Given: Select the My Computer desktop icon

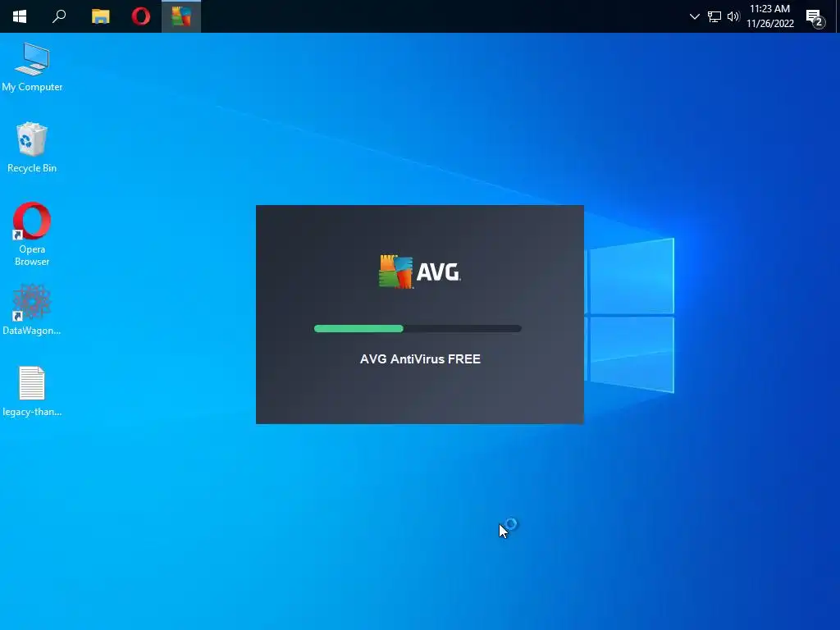Looking at the screenshot, I should click(x=32, y=67).
